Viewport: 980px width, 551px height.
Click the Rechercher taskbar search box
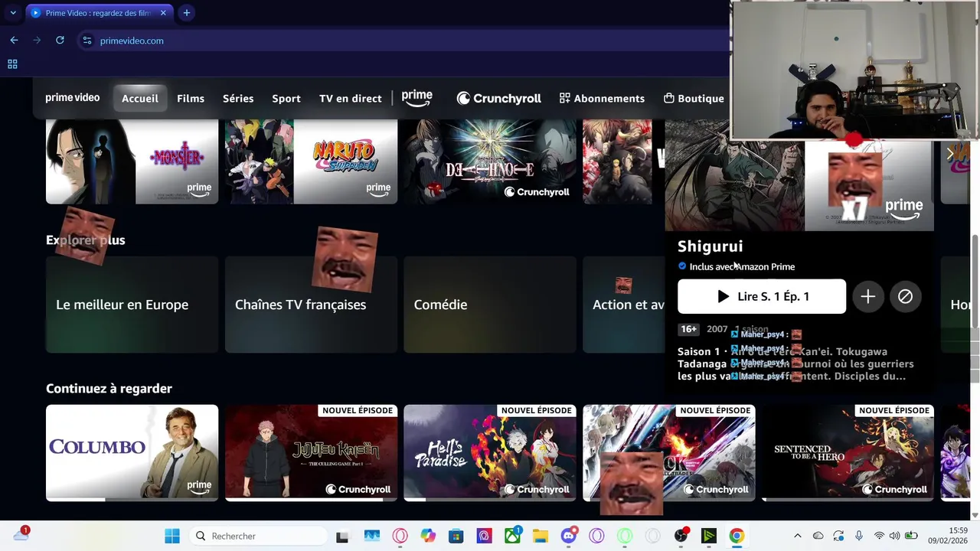257,536
